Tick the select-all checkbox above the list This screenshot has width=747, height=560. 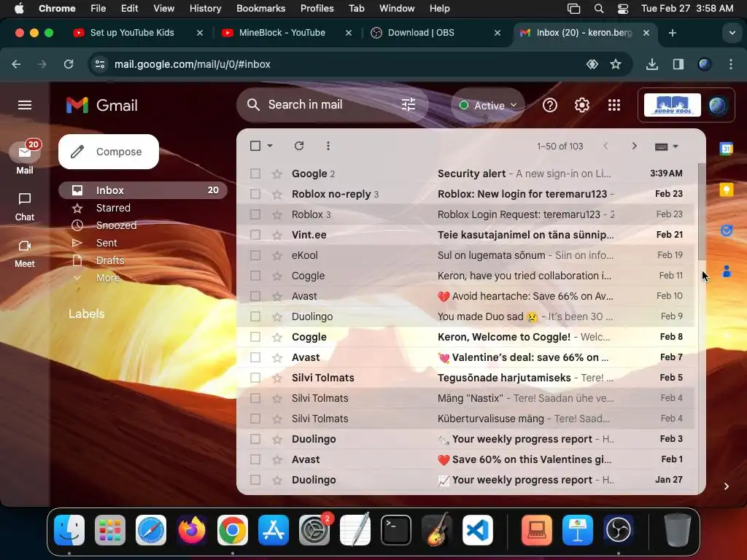[255, 146]
